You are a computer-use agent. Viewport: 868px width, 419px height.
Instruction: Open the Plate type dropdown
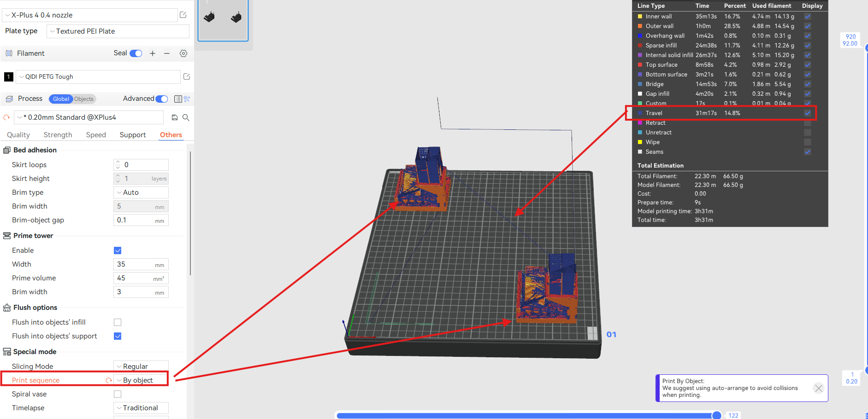click(117, 31)
